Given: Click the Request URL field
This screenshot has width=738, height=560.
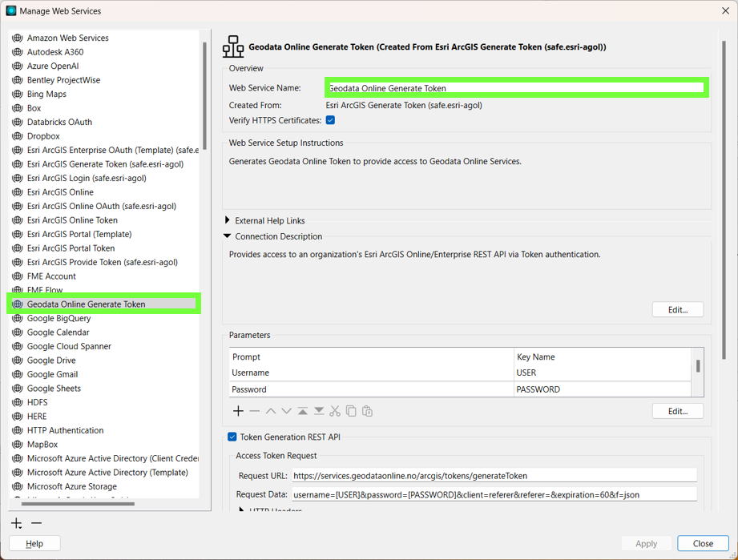Looking at the screenshot, I should point(494,475).
